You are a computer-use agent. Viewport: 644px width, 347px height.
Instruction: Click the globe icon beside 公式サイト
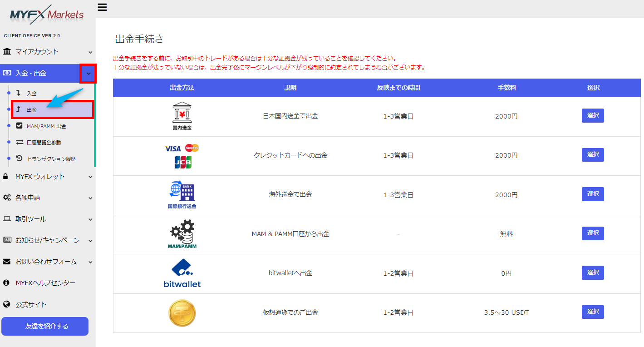tap(6, 304)
